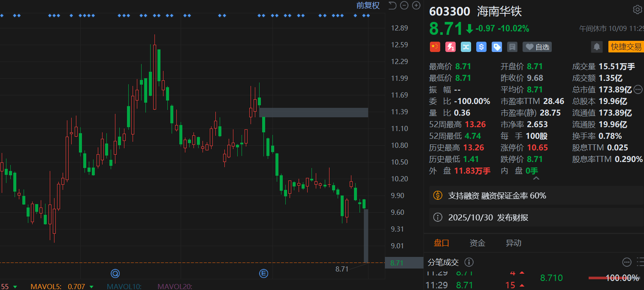Toggle 自选 watchlist favorite for this stock

tap(538, 47)
